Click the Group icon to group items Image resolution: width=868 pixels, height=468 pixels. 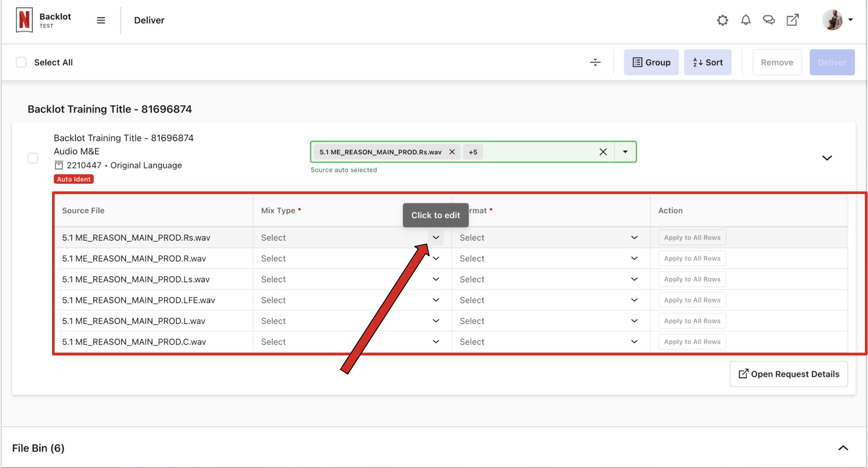tap(651, 61)
